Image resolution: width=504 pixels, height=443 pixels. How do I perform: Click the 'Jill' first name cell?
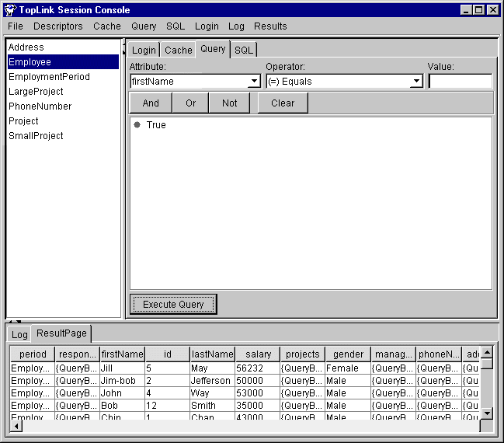pyautogui.click(x=123, y=368)
